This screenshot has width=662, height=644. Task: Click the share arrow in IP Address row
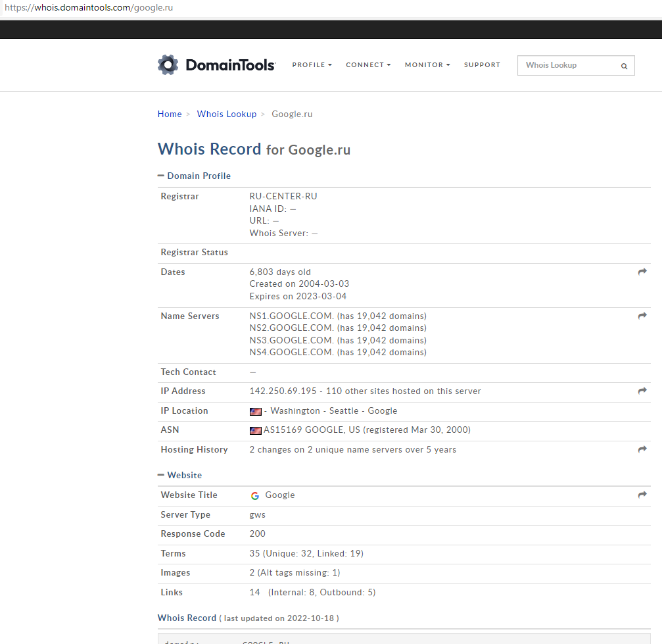coord(642,391)
